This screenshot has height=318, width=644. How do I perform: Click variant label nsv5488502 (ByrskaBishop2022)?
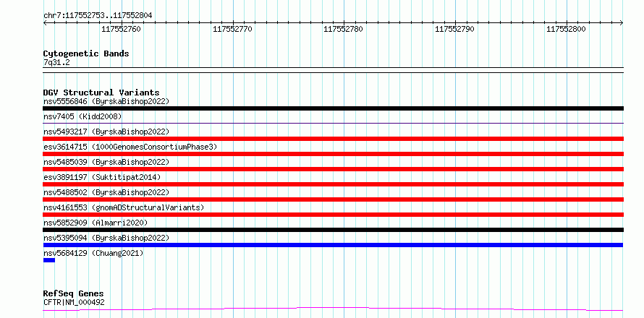[106, 192]
